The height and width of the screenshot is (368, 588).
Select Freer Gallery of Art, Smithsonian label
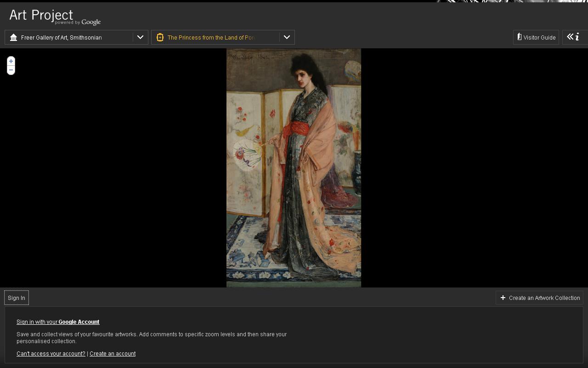coord(62,37)
